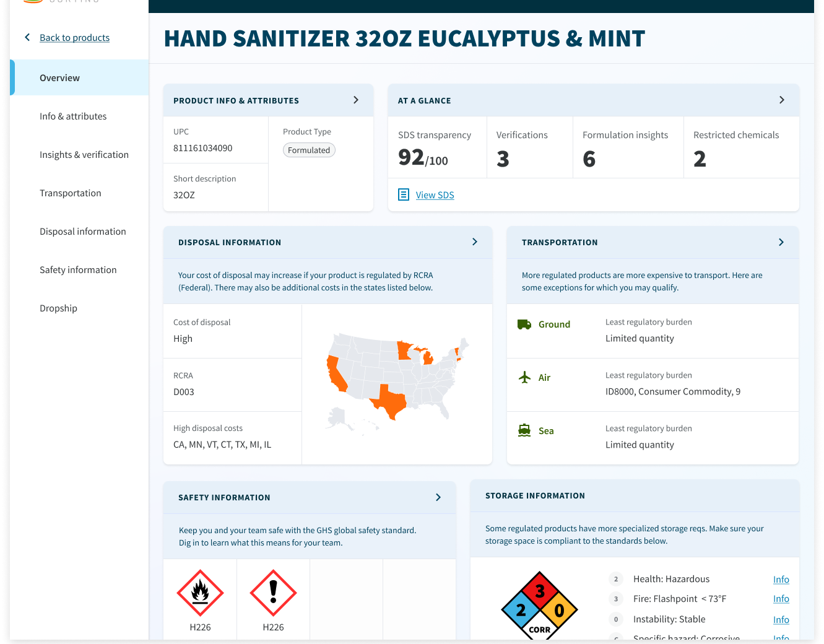Click the Storage Information header
Viewport: 824px width, 644px height.
[x=535, y=495]
